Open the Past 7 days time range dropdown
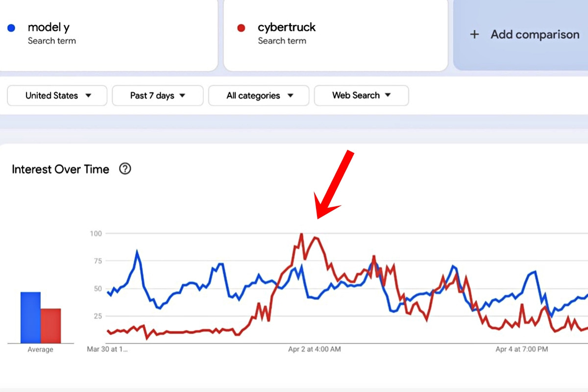The height and width of the screenshot is (392, 588). coord(158,96)
